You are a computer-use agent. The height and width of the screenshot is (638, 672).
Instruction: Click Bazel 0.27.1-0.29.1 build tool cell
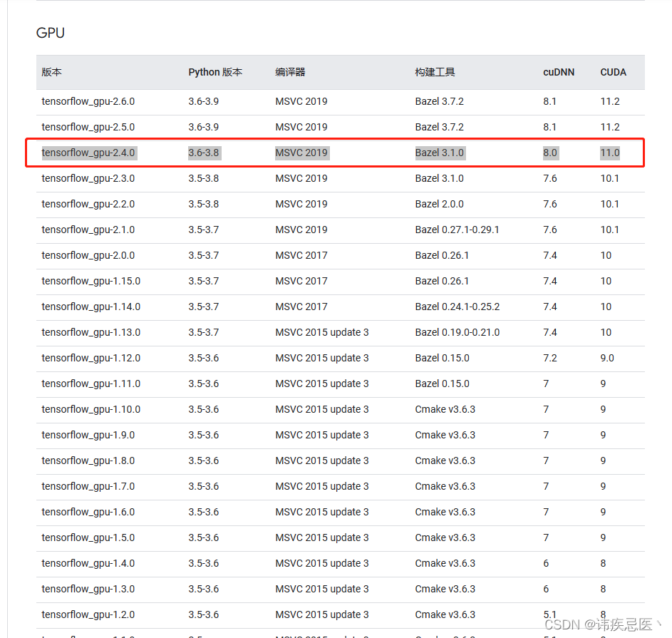point(458,230)
